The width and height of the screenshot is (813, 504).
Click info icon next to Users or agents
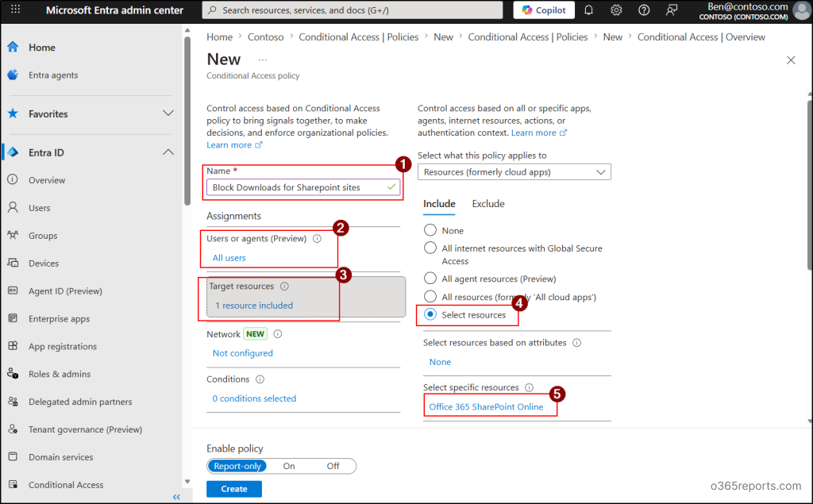[318, 239]
